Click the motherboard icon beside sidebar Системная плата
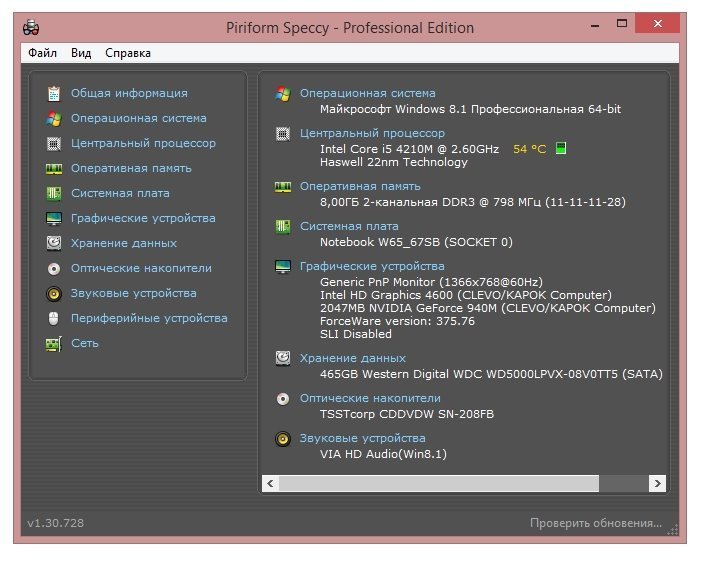The image size is (704, 563). point(54,194)
